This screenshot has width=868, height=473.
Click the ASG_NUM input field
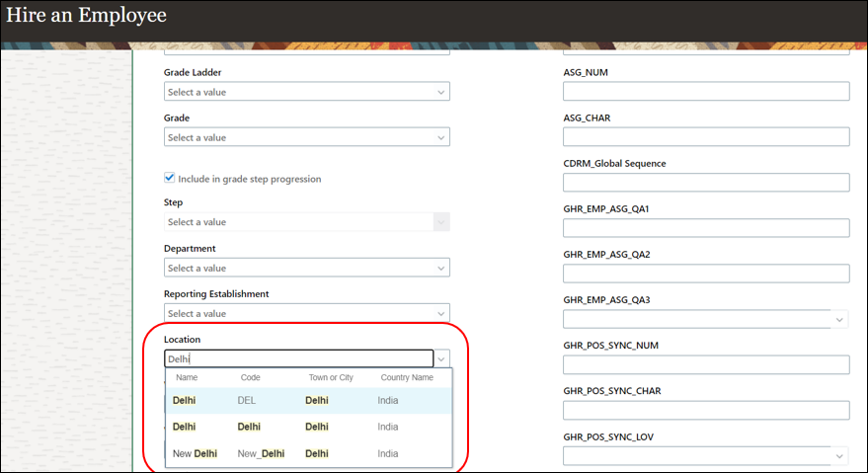(x=706, y=91)
